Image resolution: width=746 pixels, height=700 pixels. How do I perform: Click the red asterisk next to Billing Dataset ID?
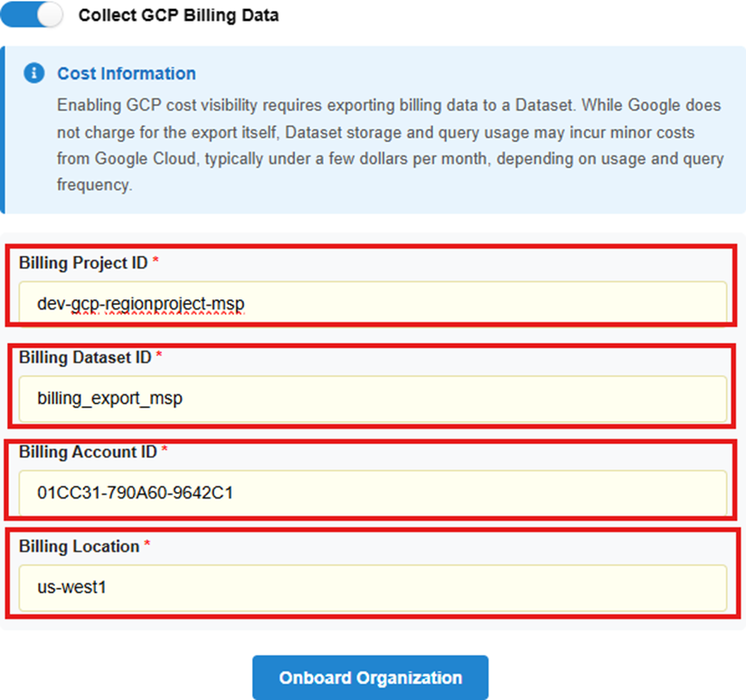[159, 357]
